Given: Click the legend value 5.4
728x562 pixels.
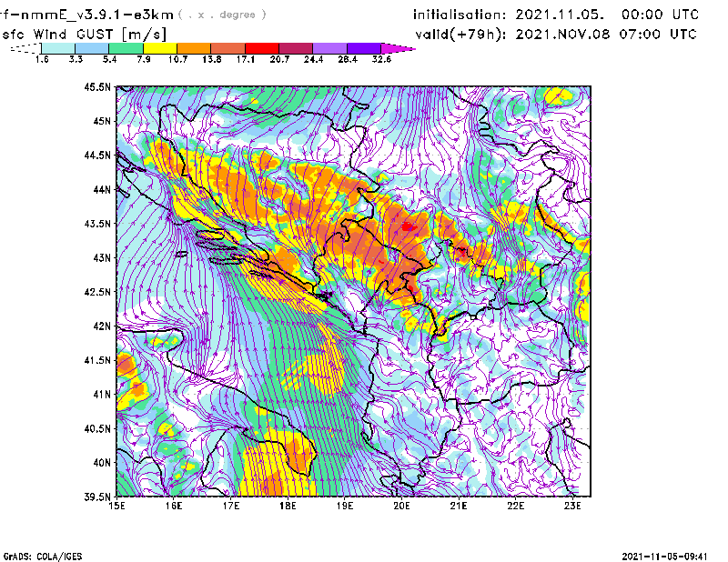Looking at the screenshot, I should (x=109, y=59).
